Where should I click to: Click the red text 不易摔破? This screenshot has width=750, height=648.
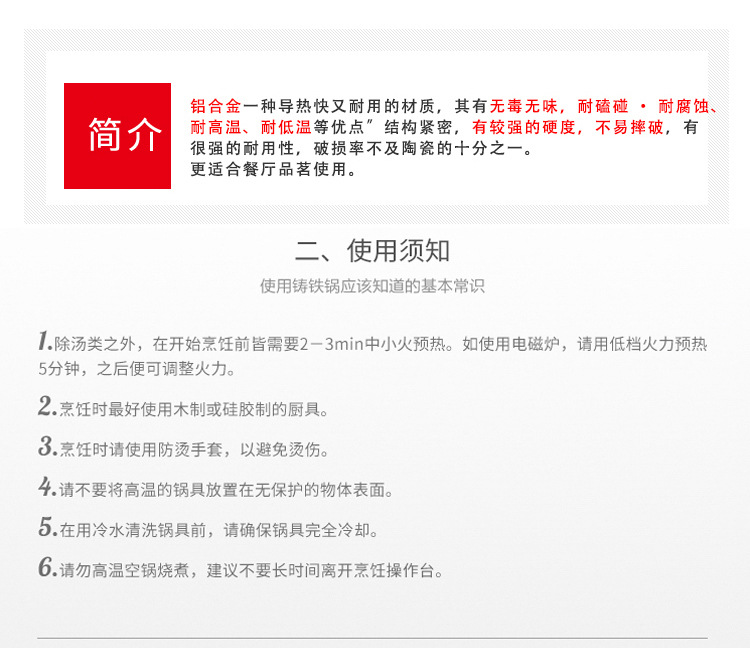(x=629, y=127)
